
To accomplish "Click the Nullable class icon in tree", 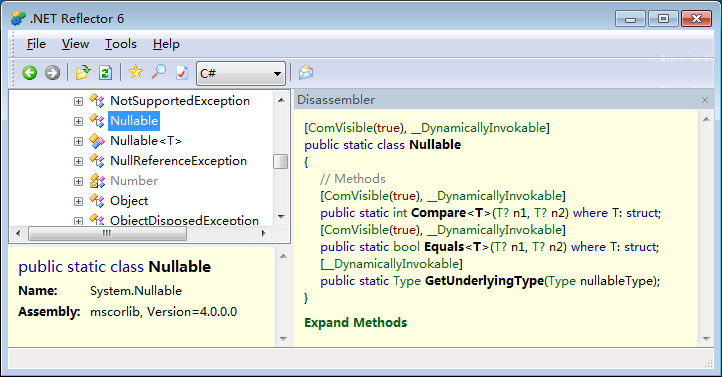I will (97, 121).
